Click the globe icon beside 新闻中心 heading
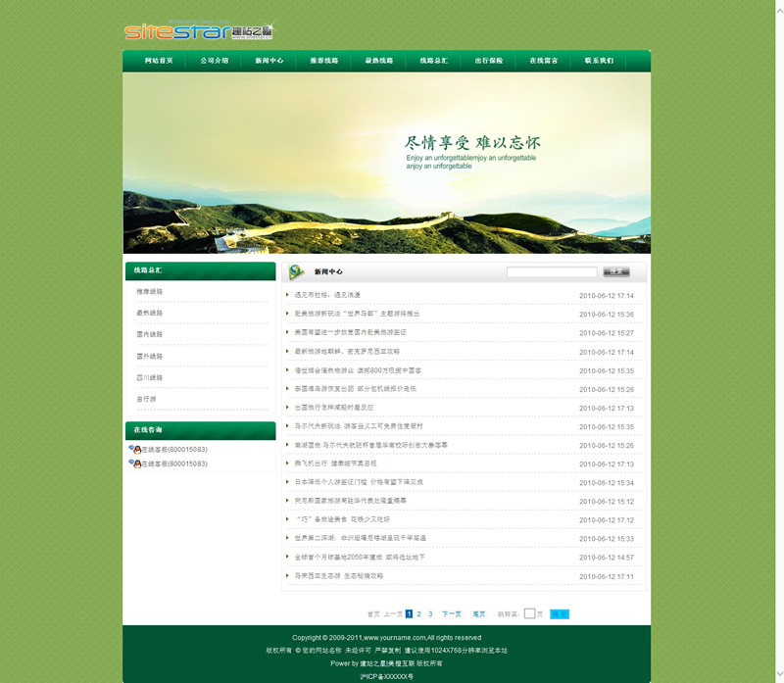 pos(297,270)
